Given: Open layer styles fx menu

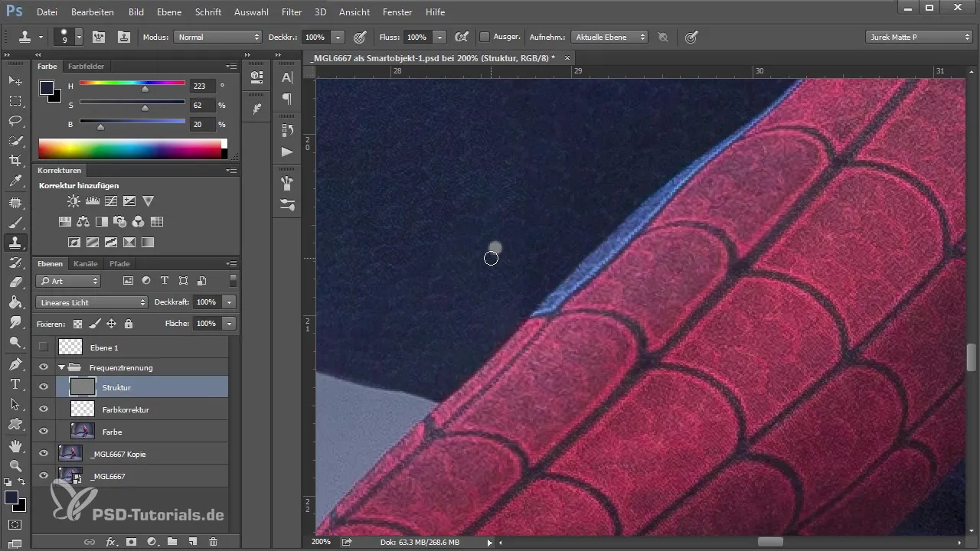Looking at the screenshot, I should [x=110, y=542].
